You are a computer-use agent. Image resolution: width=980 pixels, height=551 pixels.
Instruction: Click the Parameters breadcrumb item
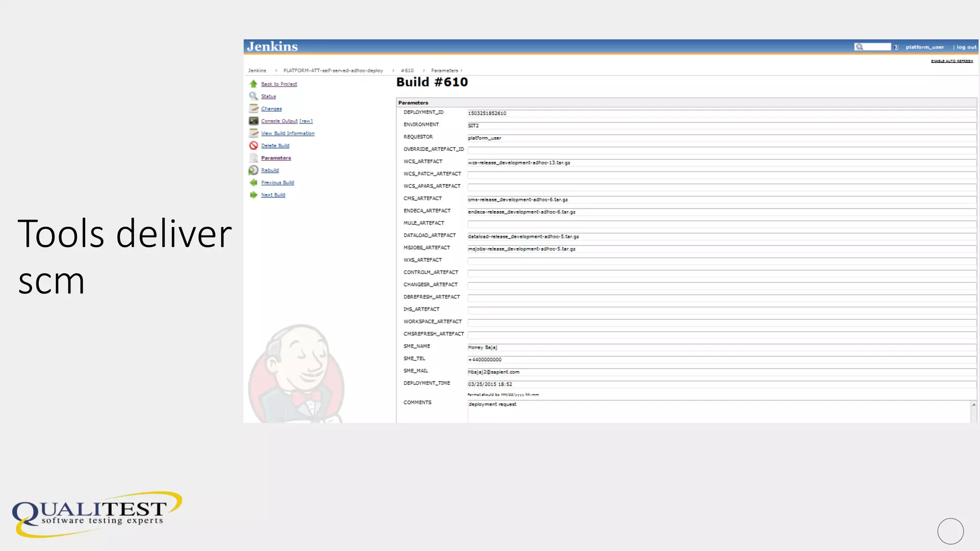coord(445,71)
